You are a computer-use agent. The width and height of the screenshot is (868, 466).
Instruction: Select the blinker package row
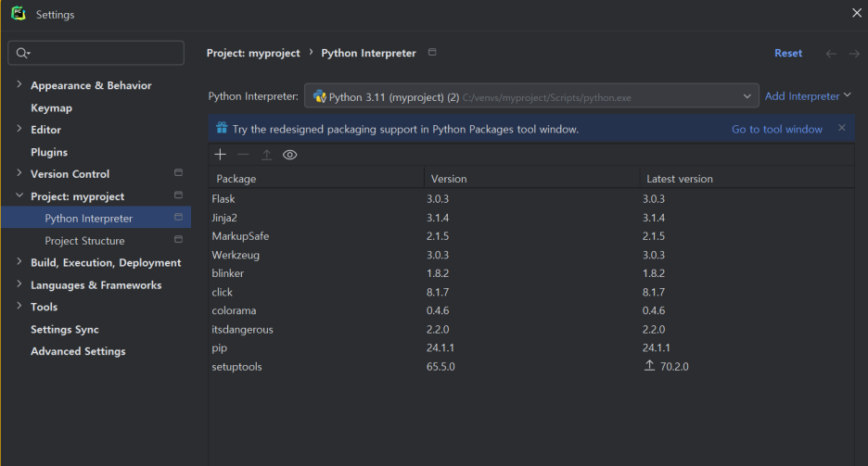pyautogui.click(x=531, y=273)
